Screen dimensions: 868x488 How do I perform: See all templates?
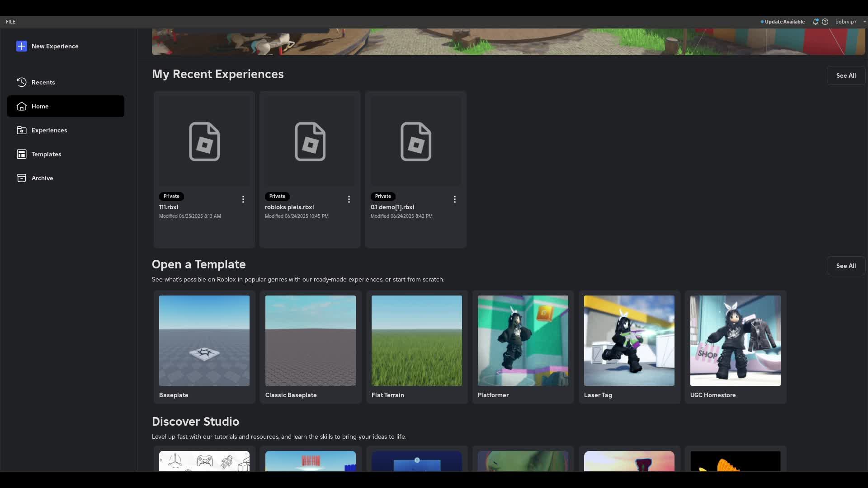tap(845, 266)
